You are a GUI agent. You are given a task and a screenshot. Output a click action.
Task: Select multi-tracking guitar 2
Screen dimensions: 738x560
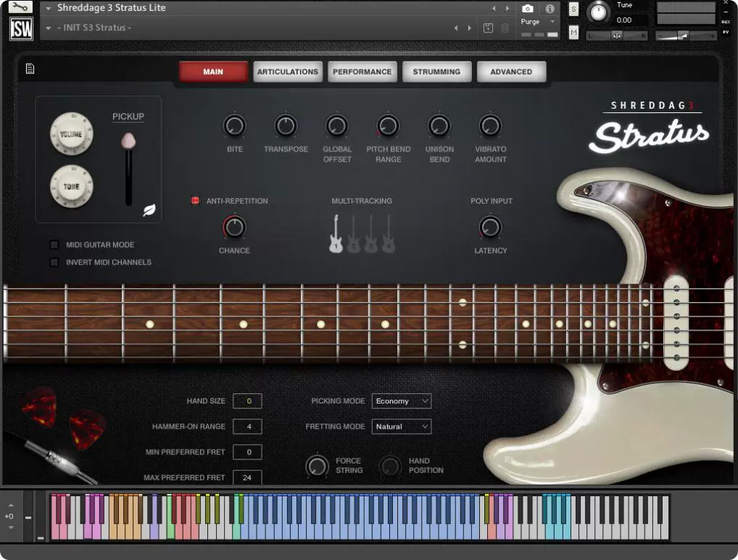pyautogui.click(x=353, y=234)
